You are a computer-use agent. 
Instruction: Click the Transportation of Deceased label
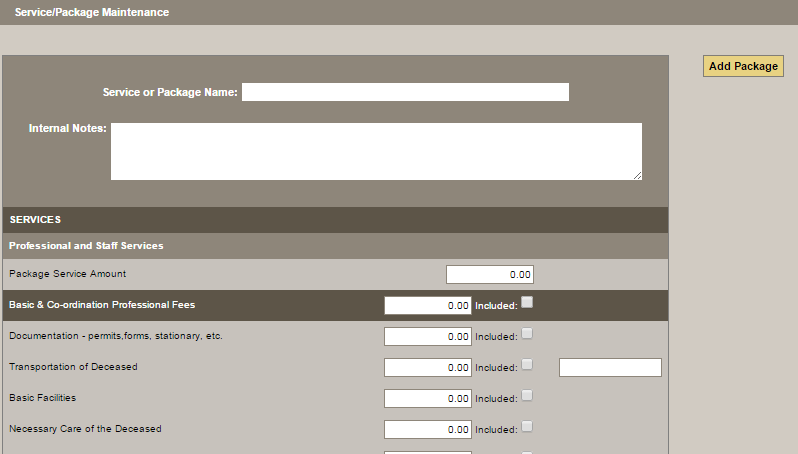pos(73,367)
